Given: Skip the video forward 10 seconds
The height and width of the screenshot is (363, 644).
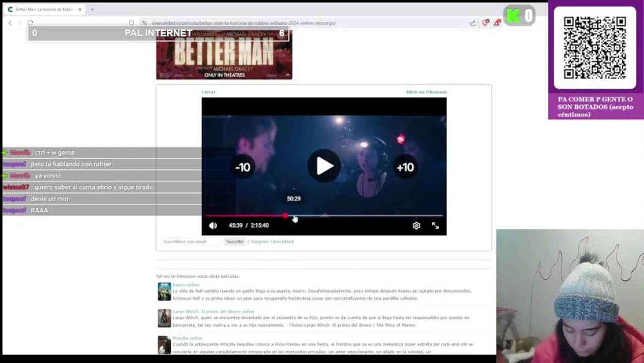Looking at the screenshot, I should point(405,167).
